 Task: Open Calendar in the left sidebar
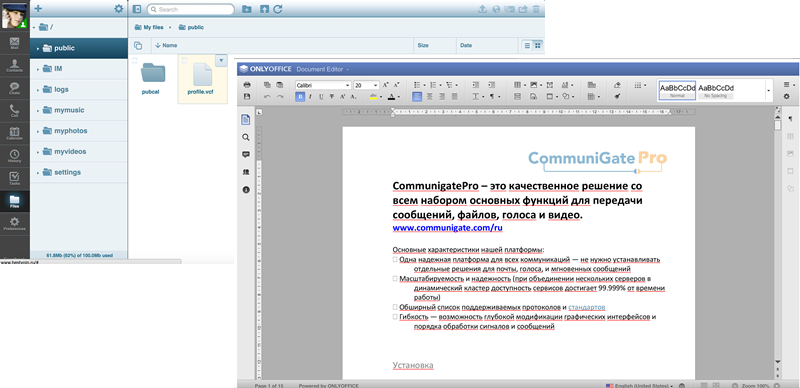pyautogui.click(x=14, y=133)
